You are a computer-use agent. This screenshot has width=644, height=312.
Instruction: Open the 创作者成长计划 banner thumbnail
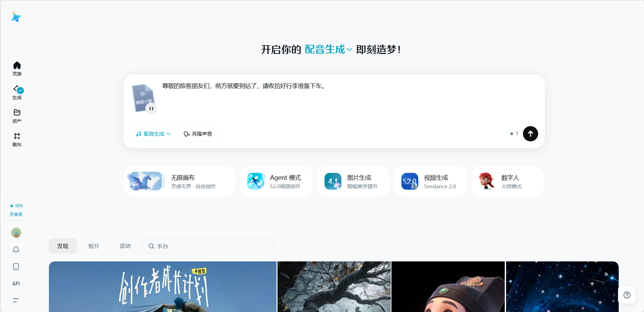(163, 286)
